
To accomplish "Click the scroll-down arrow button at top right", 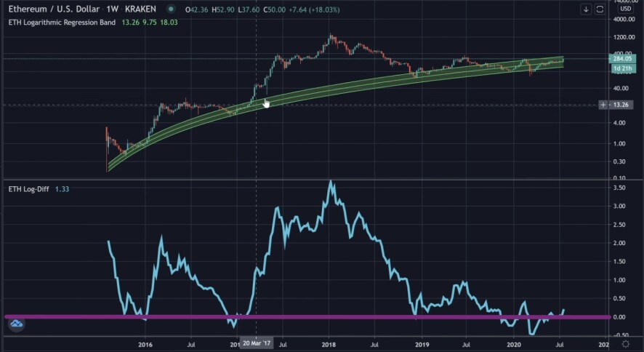I will (x=586, y=9).
